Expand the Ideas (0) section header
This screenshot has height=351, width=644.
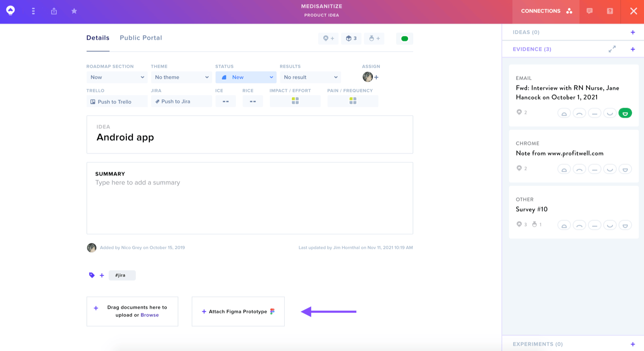[526, 32]
